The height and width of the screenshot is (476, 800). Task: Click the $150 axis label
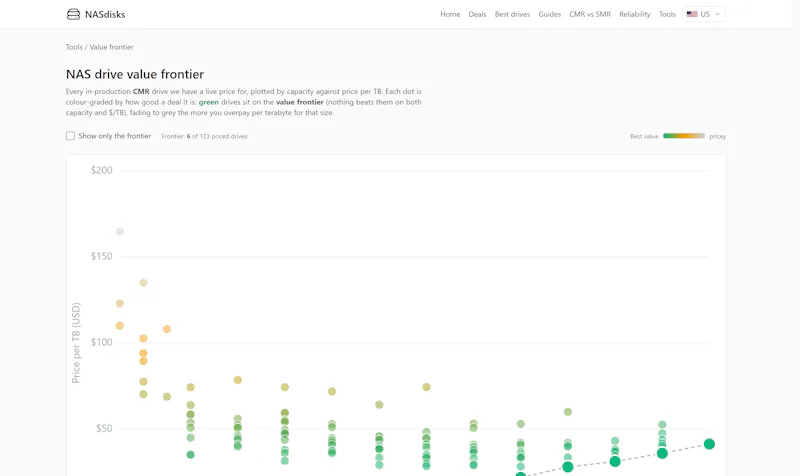[102, 256]
